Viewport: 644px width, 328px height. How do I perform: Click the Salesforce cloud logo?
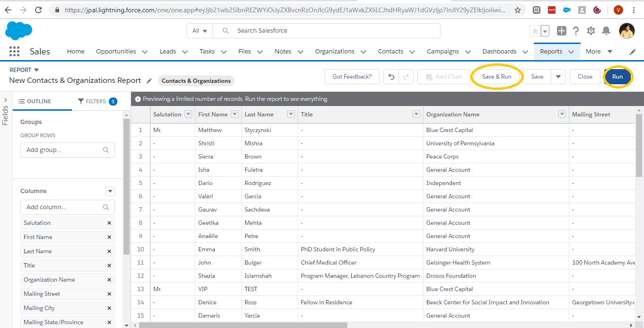pos(18,31)
